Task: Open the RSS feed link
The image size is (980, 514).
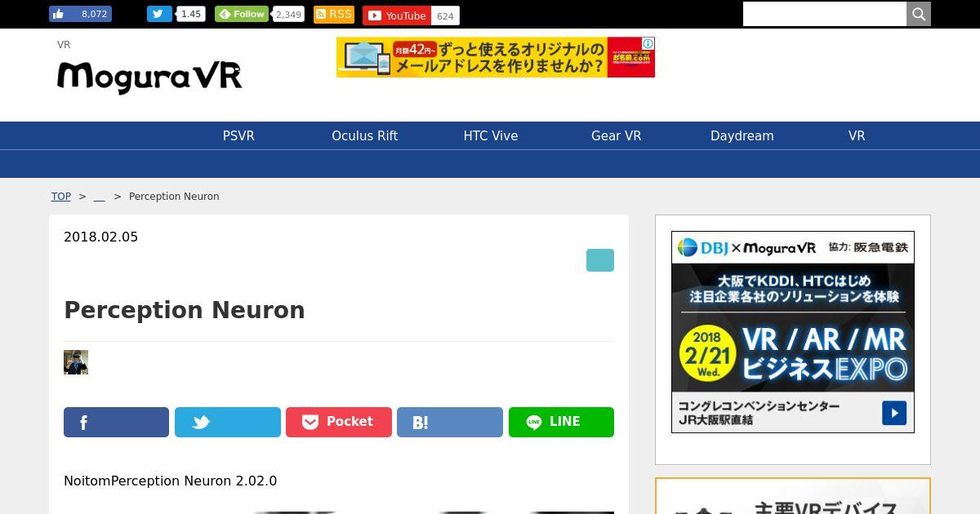Action: coord(334,14)
